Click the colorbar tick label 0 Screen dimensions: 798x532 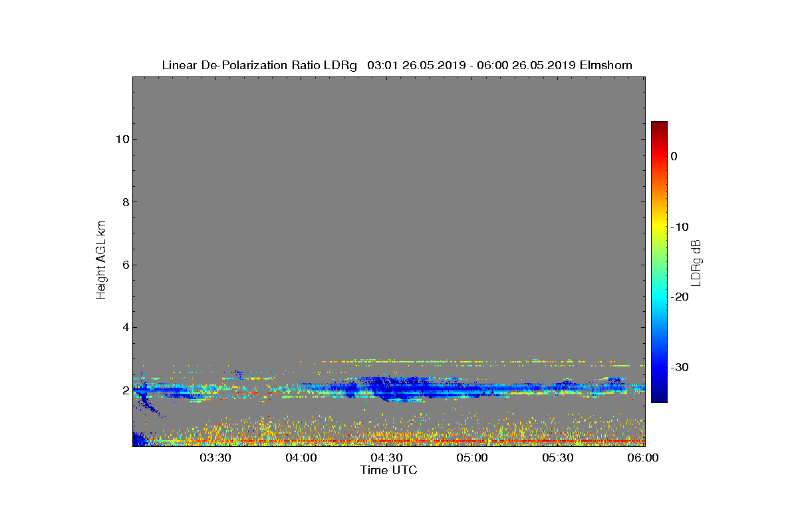pos(674,156)
